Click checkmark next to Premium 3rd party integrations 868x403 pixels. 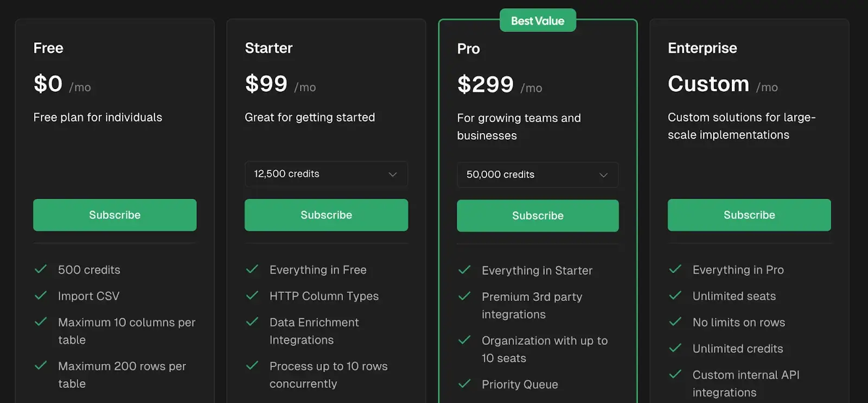pyautogui.click(x=464, y=297)
